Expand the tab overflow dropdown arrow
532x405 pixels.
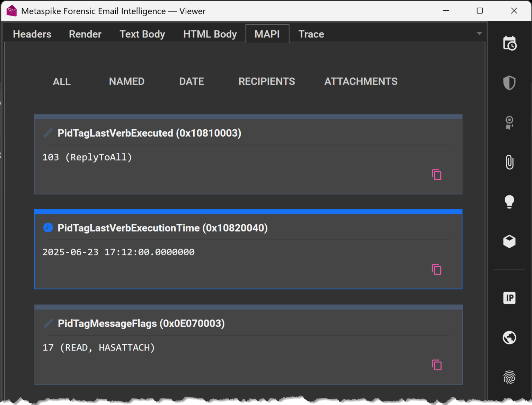pyautogui.click(x=479, y=34)
